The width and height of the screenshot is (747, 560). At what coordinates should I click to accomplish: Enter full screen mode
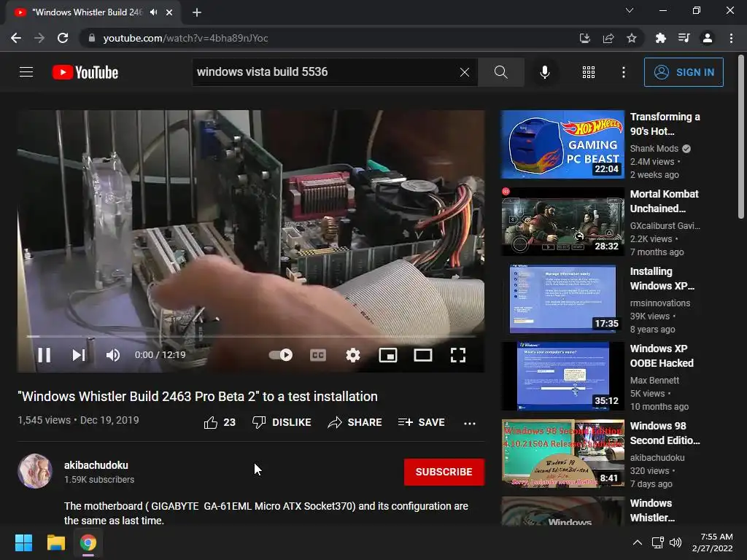click(458, 355)
